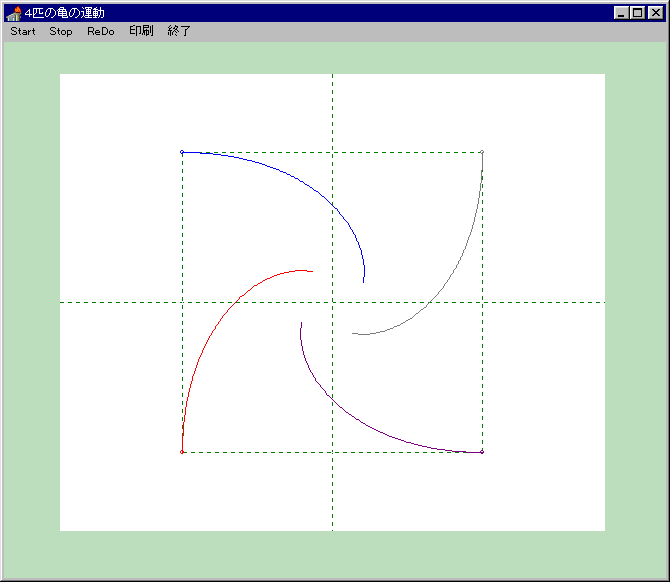Minimize the 4匹の亀の運動 window
Image resolution: width=670 pixels, height=582 pixels.
[x=621, y=13]
